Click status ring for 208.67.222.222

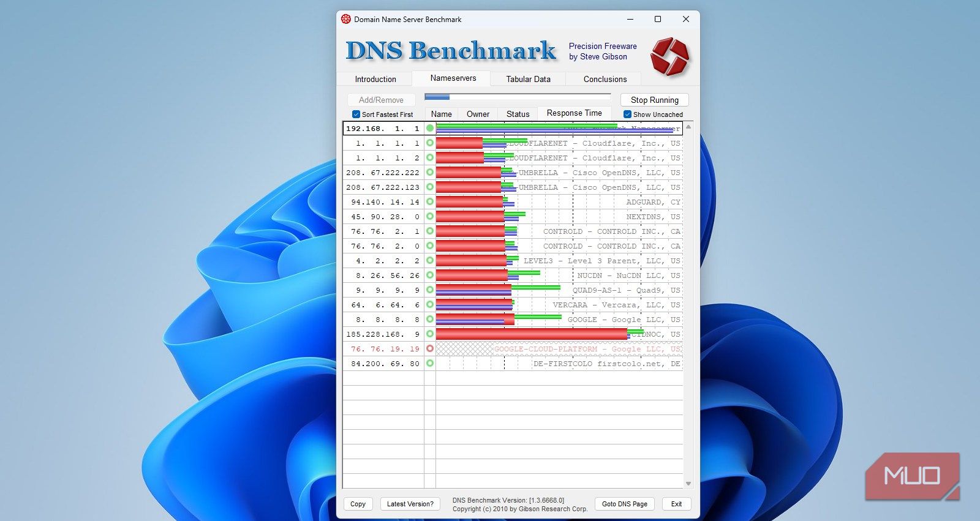[430, 172]
